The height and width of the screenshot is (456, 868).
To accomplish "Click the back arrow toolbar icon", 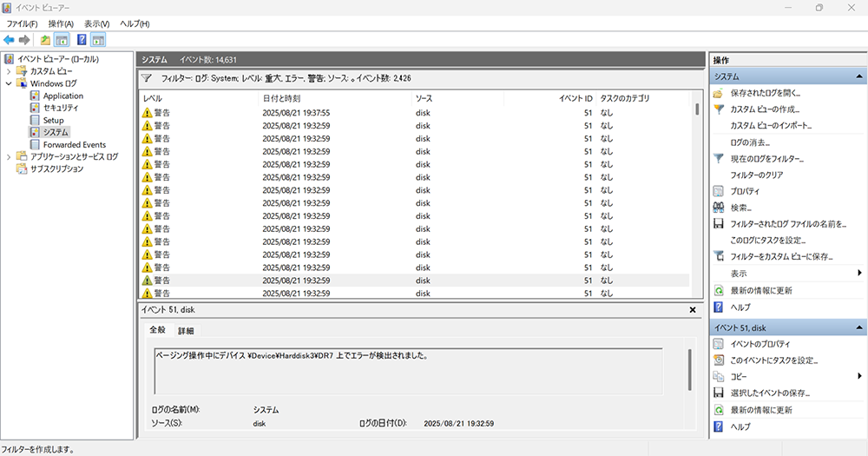I will [x=9, y=40].
